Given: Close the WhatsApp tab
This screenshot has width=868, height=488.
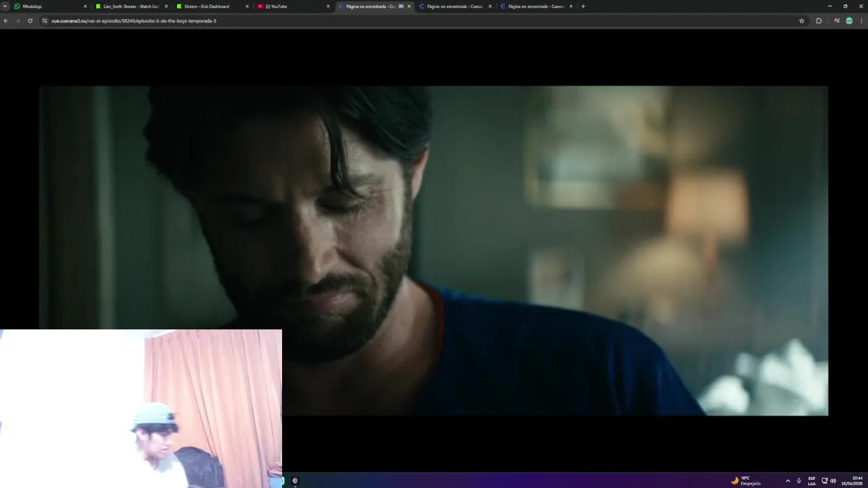Looking at the screenshot, I should coord(85,6).
